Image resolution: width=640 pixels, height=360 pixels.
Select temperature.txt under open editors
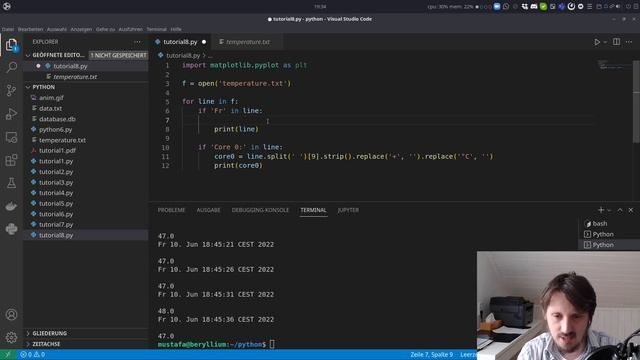click(75, 77)
